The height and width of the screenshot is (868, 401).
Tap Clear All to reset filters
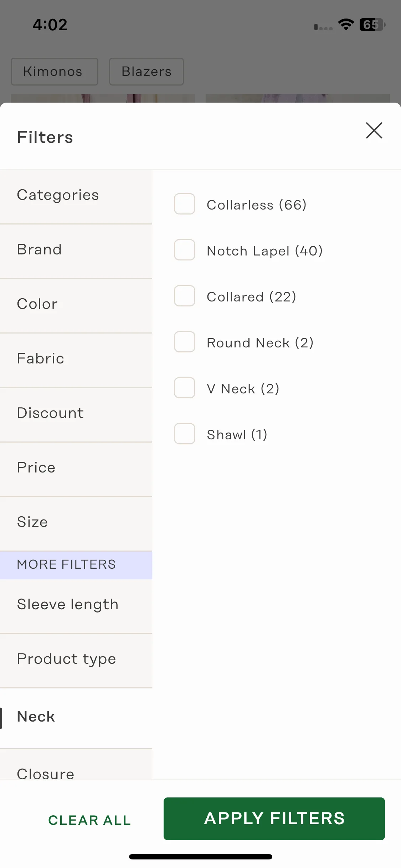pos(89,820)
